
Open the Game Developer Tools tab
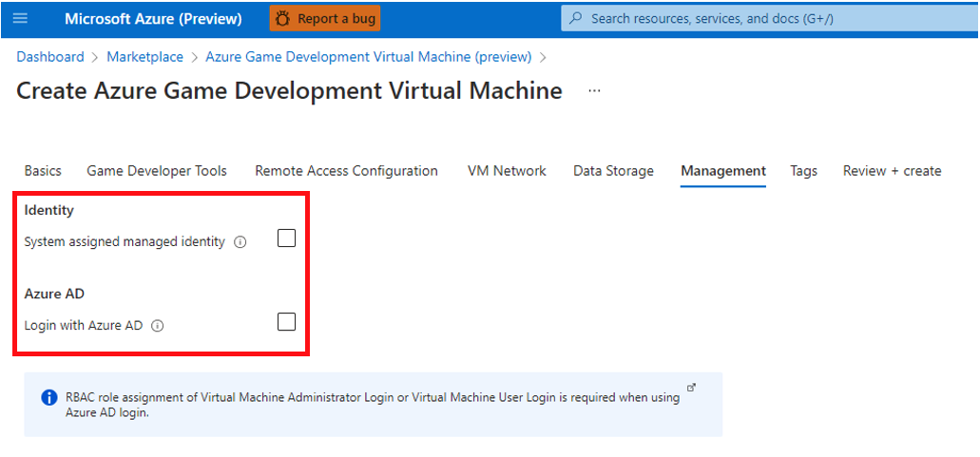pyautogui.click(x=157, y=170)
